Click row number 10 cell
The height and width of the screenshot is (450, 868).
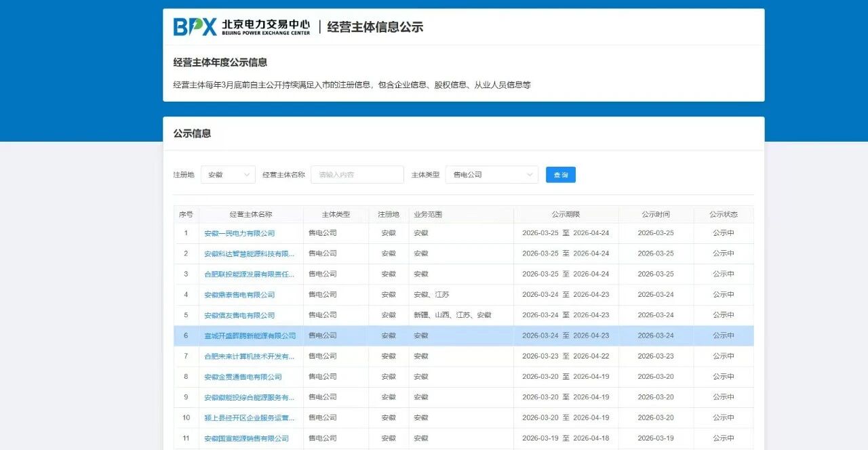186,418
